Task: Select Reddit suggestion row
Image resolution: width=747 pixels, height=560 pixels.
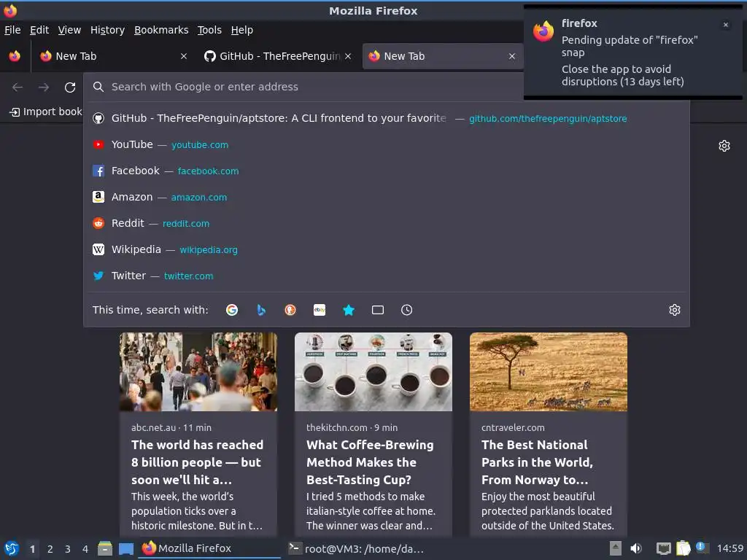Action: [387, 223]
